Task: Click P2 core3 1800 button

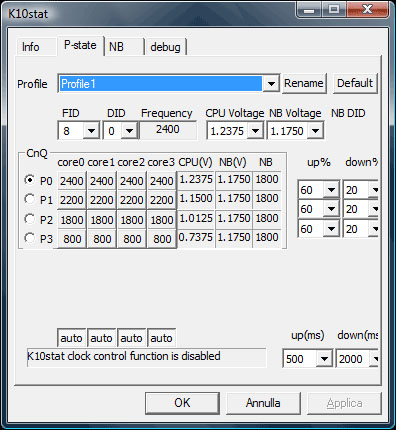Action: 162,220
